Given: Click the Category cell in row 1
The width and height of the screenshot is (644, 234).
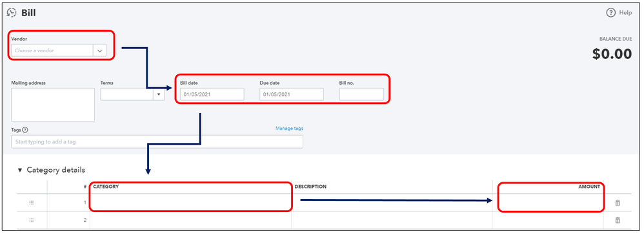Looking at the screenshot, I should pos(190,203).
